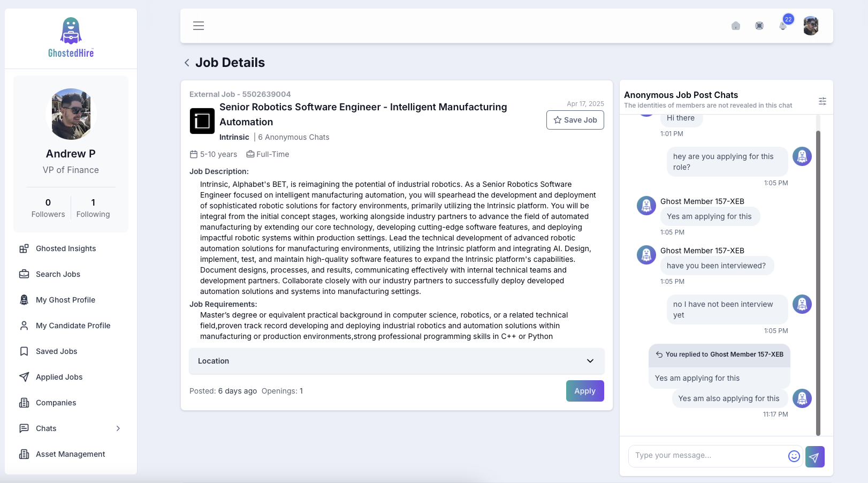Click the External Job - 5502639004 label

(240, 94)
